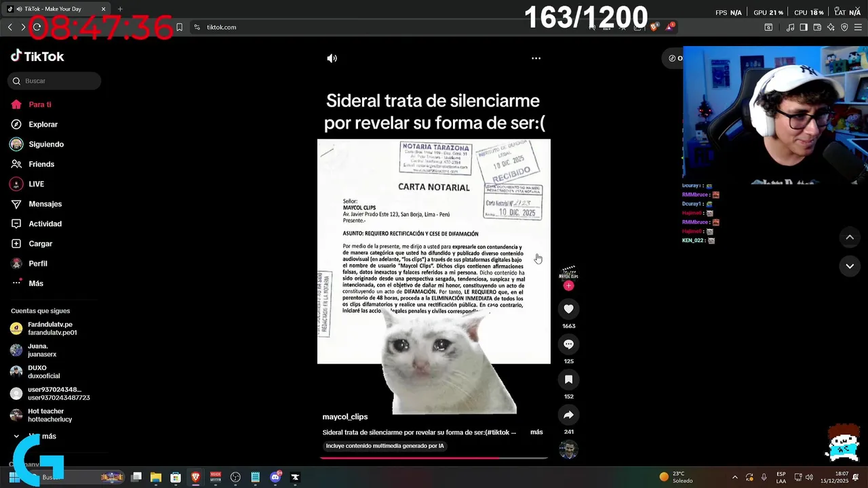Open the browser find-in-page icon

(768, 27)
